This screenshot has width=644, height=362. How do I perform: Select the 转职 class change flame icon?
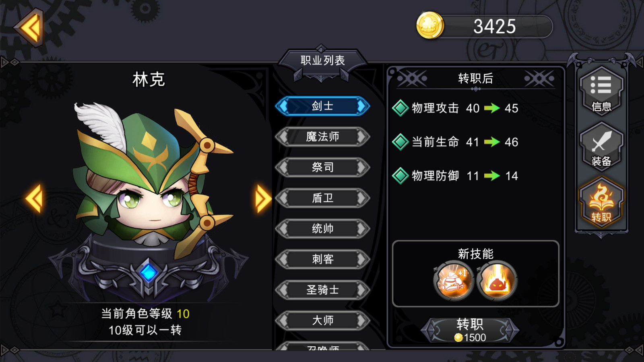tap(601, 202)
